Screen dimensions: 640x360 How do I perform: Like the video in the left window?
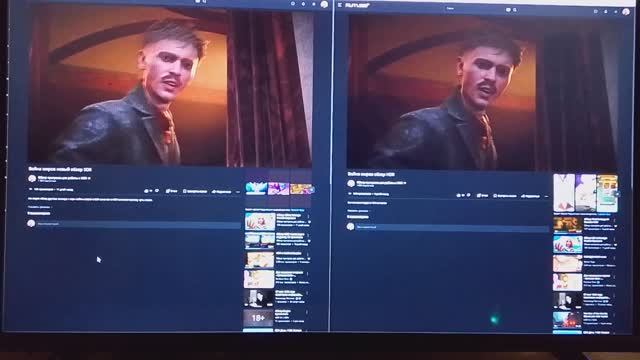click(148, 191)
